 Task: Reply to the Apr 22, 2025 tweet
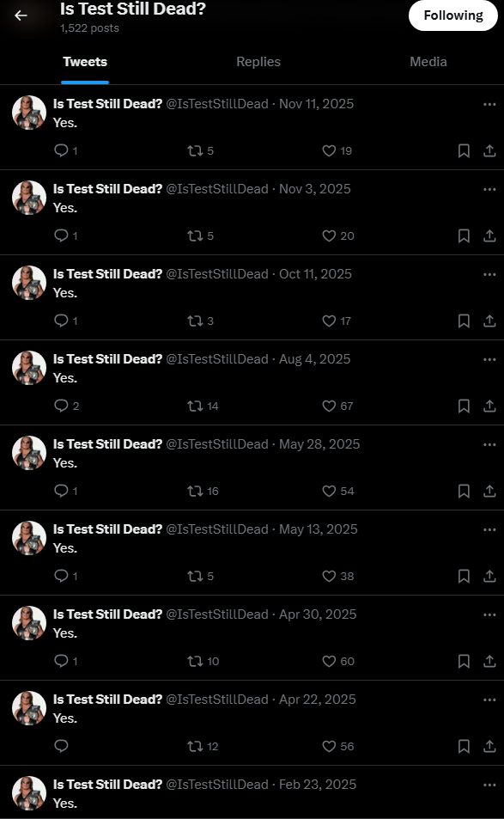coord(61,746)
